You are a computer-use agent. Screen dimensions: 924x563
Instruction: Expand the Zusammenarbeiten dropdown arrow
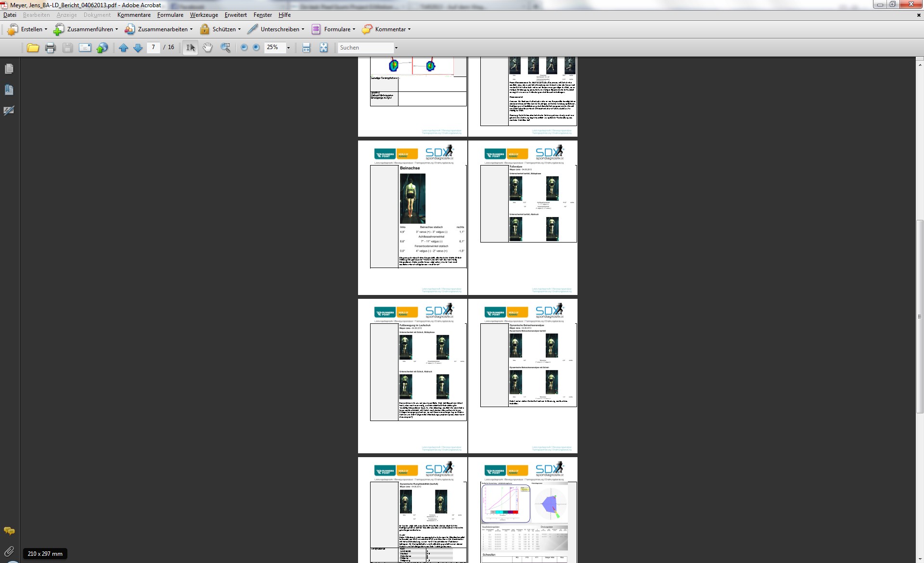pos(191,29)
